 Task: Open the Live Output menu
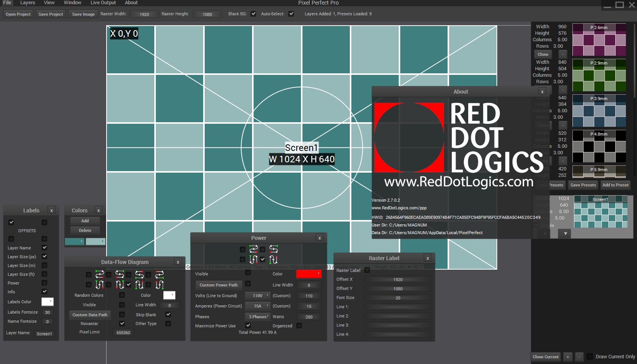pos(103,3)
